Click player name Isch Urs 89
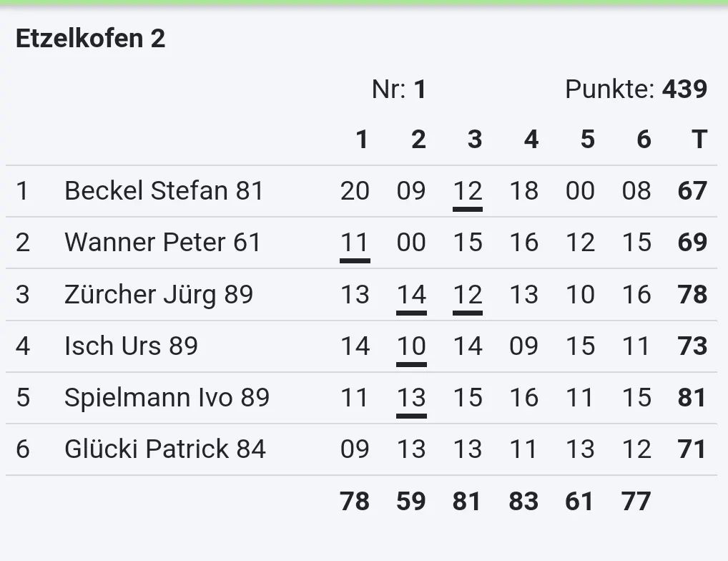 pos(131,346)
